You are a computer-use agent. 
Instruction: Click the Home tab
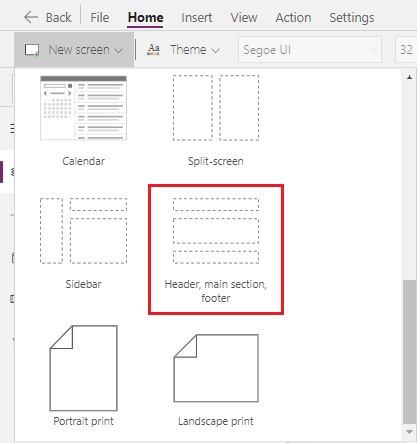pos(145,17)
